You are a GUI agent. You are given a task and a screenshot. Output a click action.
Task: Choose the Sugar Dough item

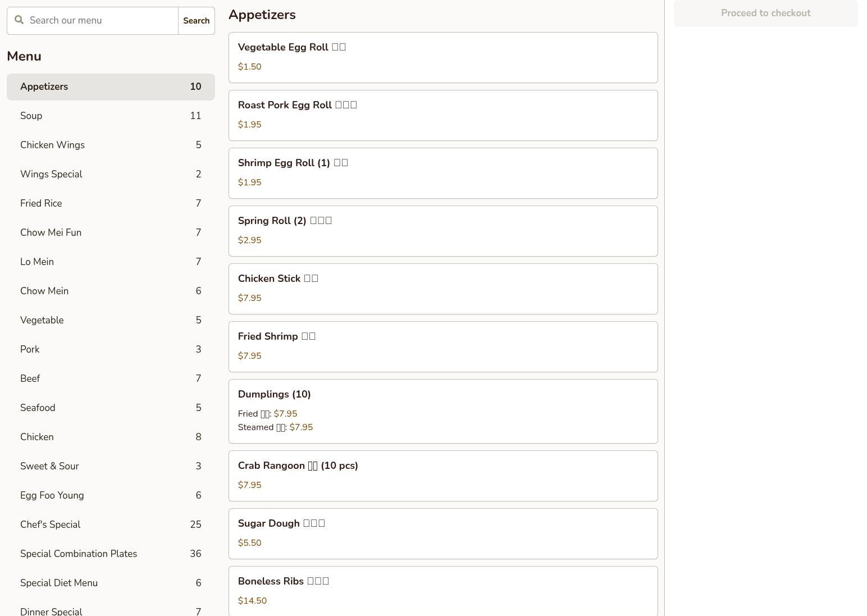[x=443, y=534]
